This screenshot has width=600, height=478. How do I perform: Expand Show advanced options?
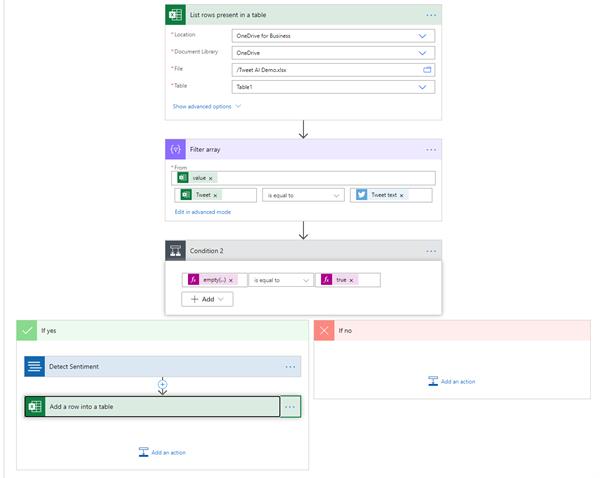coord(206,105)
